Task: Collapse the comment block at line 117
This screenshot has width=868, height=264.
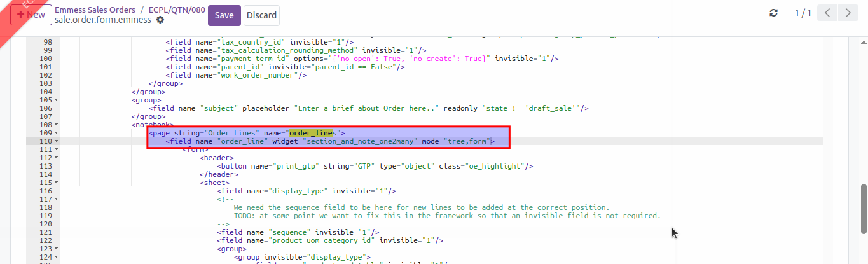Action: coord(57,199)
